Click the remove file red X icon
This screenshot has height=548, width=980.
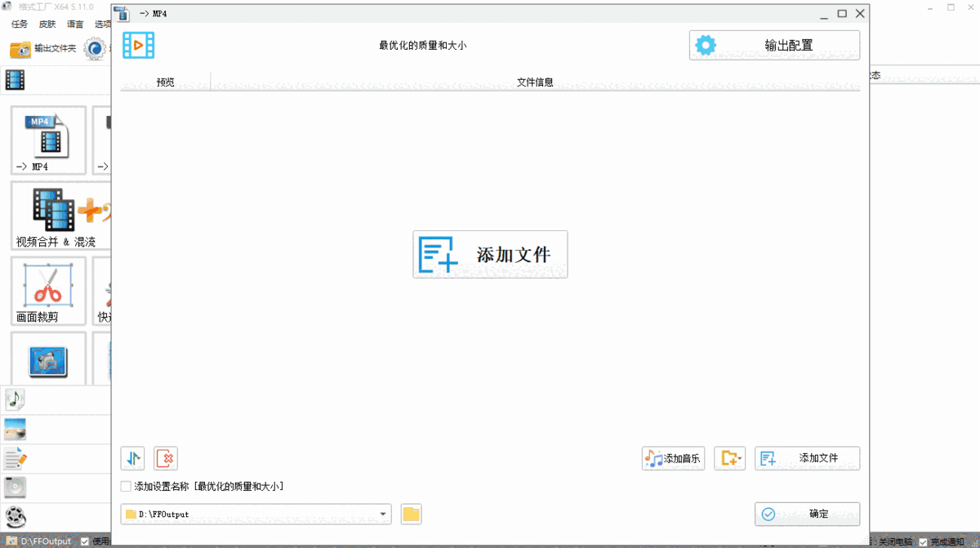click(165, 458)
